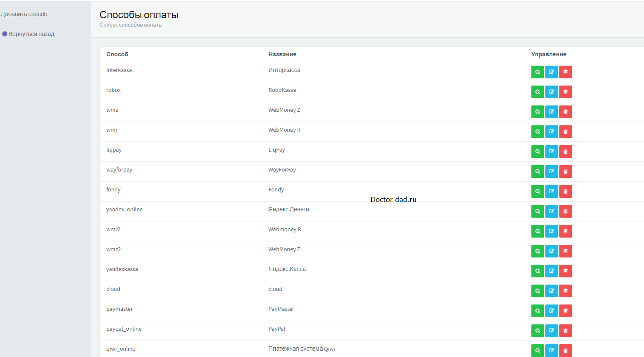The image size is (644, 357).
Task: Select the 'Платёжная система Qiwi' cell
Action: [x=302, y=349]
